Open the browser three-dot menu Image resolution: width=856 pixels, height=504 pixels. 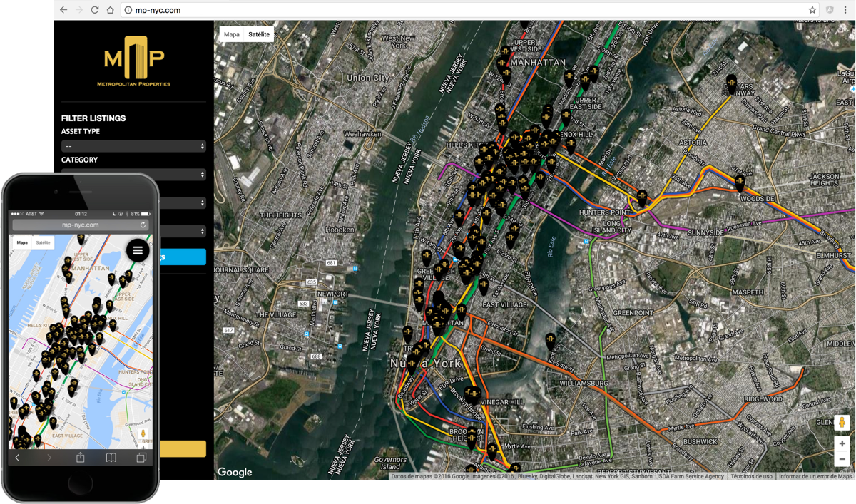coord(845,10)
